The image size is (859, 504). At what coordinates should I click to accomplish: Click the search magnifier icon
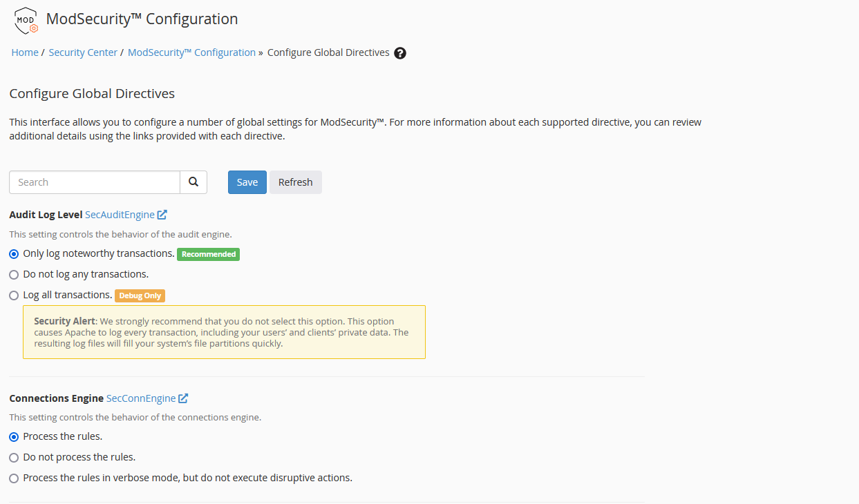coord(193,182)
